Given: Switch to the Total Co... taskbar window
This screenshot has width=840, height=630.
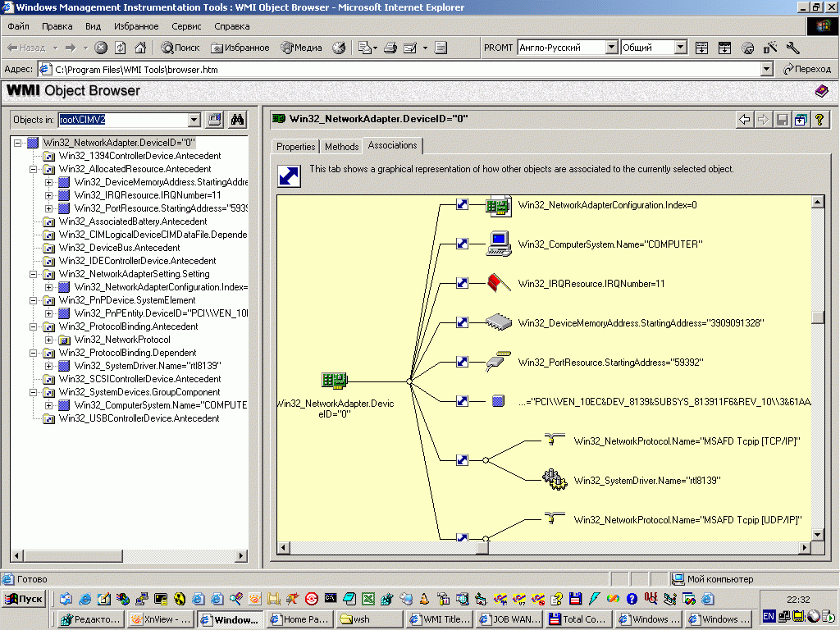Looking at the screenshot, I should (578, 619).
